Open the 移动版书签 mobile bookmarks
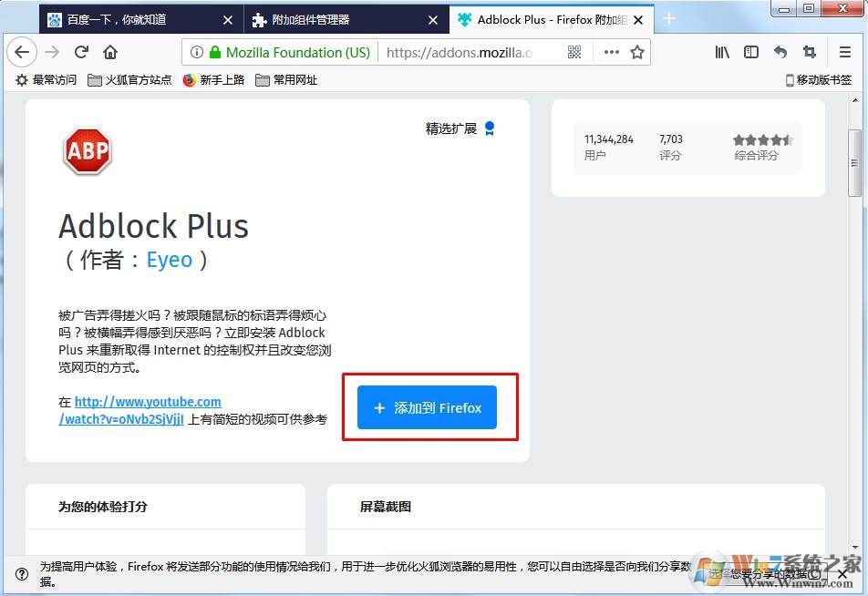The width and height of the screenshot is (868, 596). (818, 80)
